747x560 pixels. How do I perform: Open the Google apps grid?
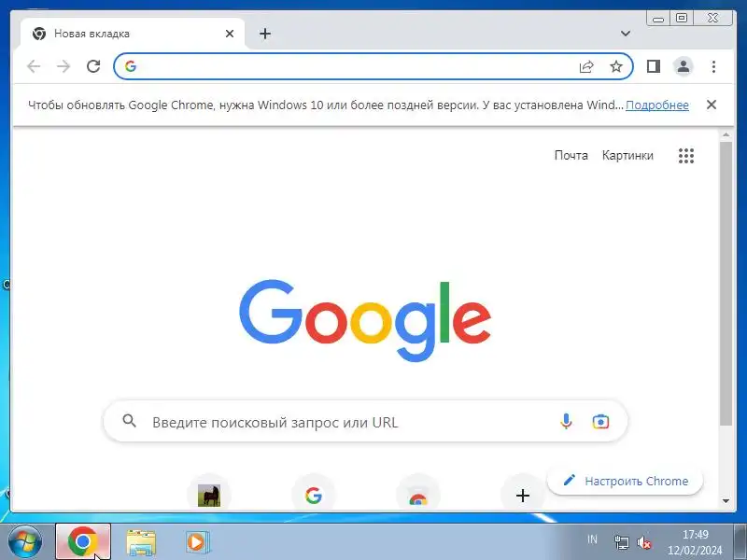click(x=686, y=155)
